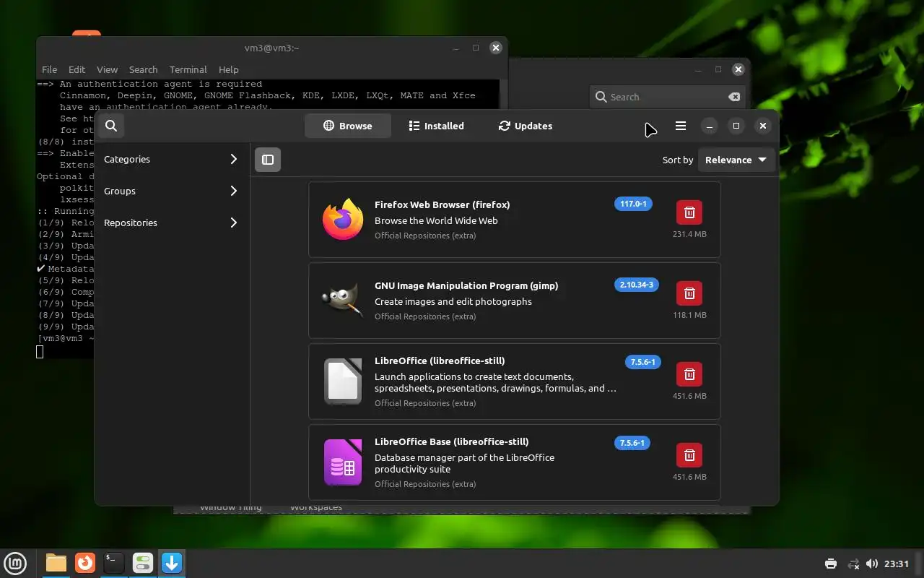The height and width of the screenshot is (578, 924).
Task: Click the network connection tray icon
Action: (853, 564)
